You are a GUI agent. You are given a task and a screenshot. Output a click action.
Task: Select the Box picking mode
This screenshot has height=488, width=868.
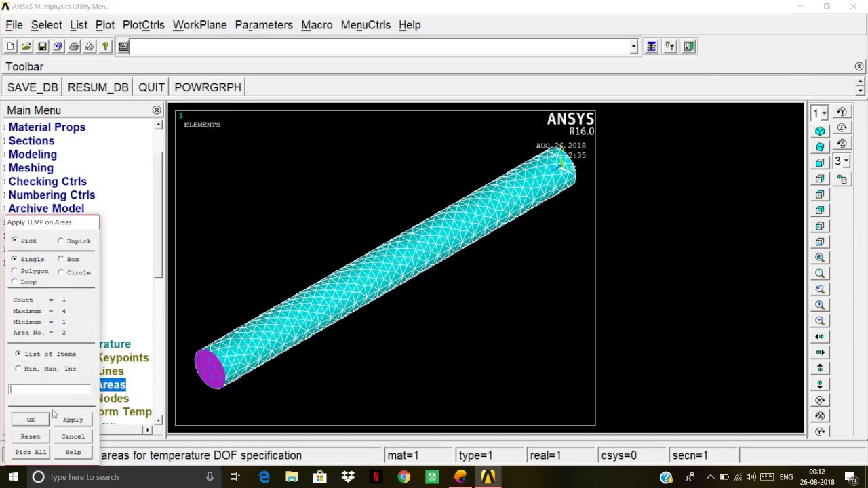click(61, 259)
